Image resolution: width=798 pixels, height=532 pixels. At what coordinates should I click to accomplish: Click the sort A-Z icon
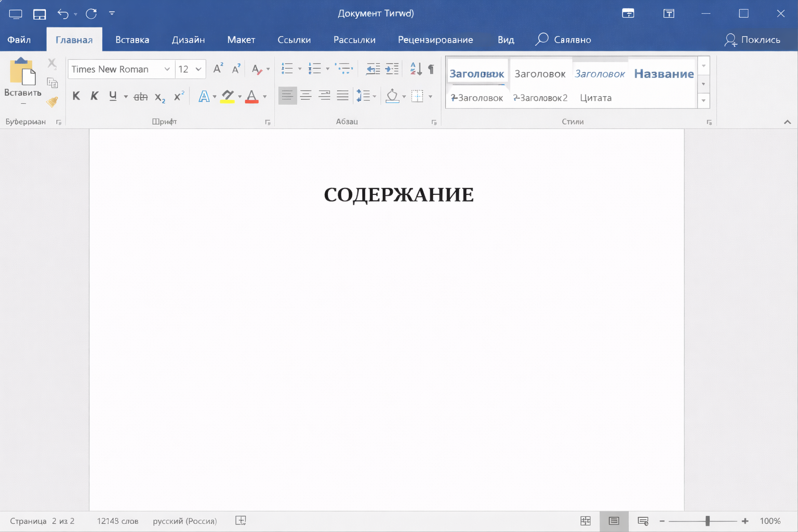[x=416, y=69]
